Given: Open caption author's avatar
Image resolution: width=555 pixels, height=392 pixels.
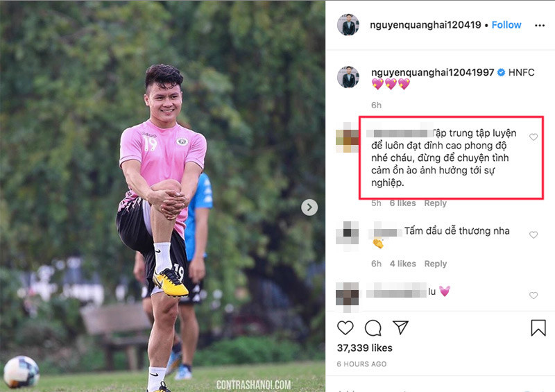Looking at the screenshot, I should click(x=348, y=77).
